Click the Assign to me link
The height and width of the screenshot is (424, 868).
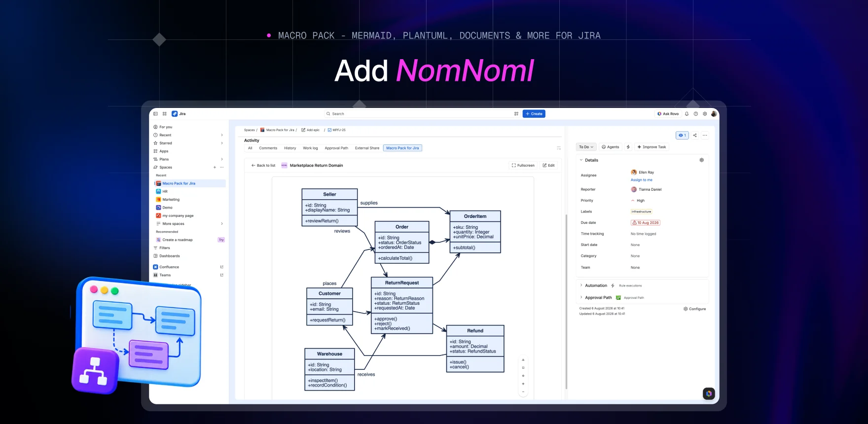click(x=642, y=180)
